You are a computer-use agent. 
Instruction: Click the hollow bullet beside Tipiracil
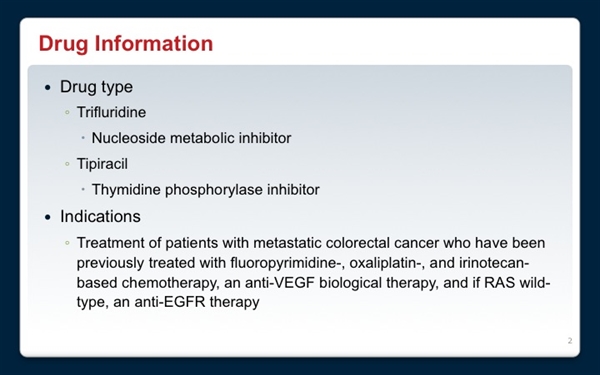click(67, 164)
